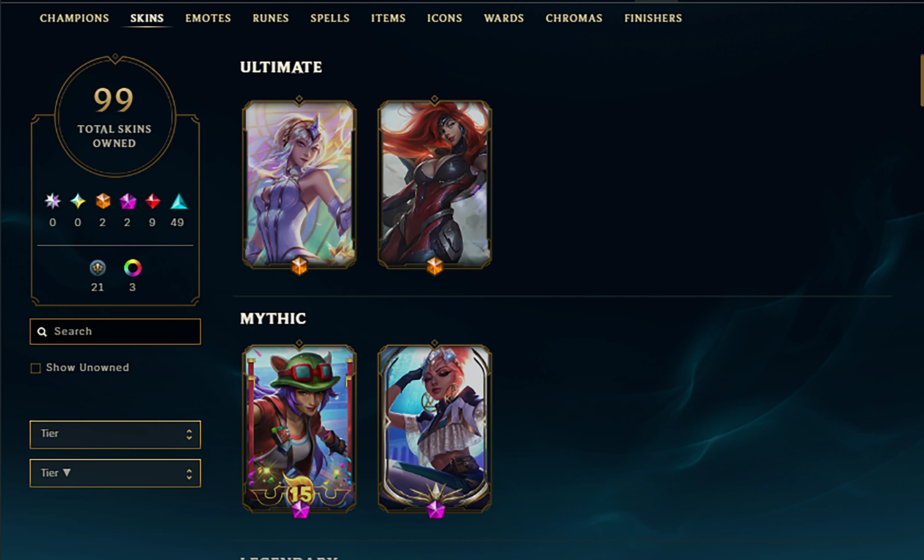Viewport: 924px width, 560px height.
Task: Click the vertical scrollbar on the right
Action: 922,80
